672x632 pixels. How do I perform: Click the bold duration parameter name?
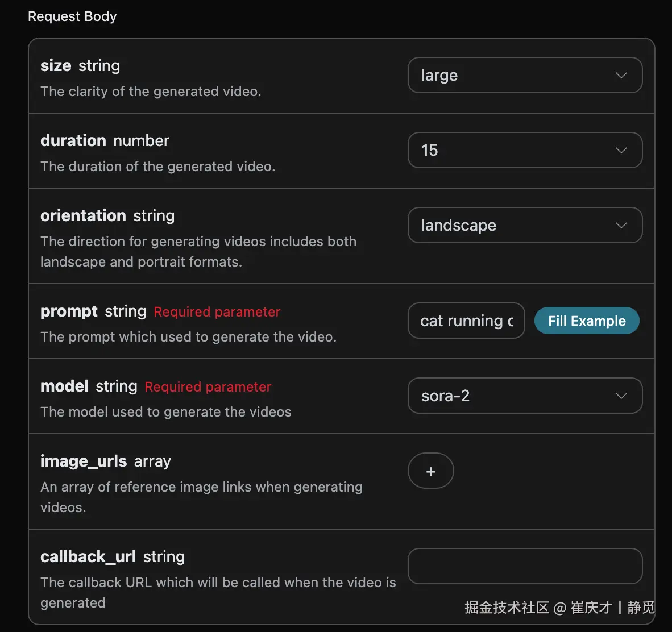[73, 140]
